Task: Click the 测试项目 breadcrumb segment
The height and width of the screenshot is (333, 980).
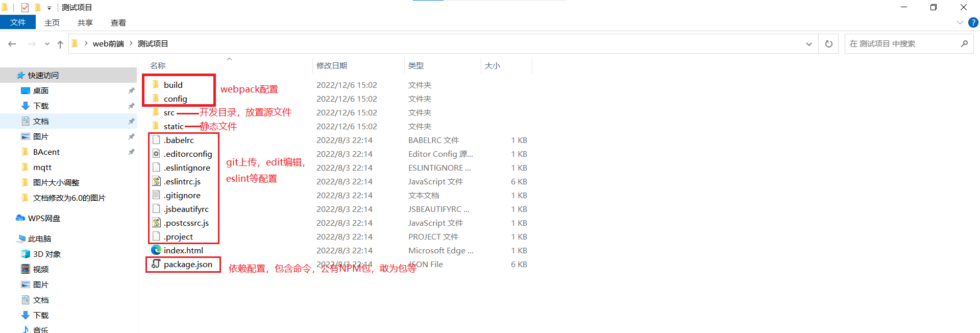Action: pyautogui.click(x=153, y=44)
